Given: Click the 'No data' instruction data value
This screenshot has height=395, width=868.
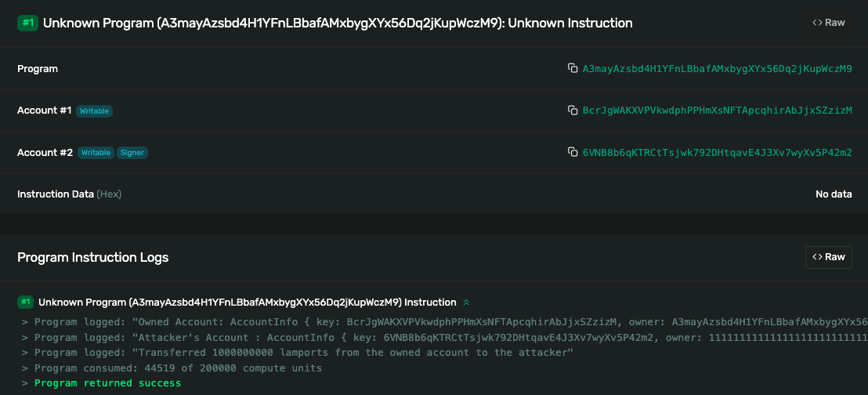Looking at the screenshot, I should [x=834, y=194].
